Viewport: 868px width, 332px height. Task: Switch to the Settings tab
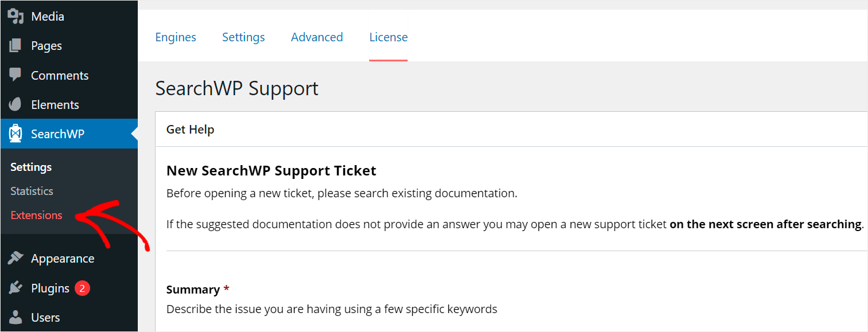[243, 37]
